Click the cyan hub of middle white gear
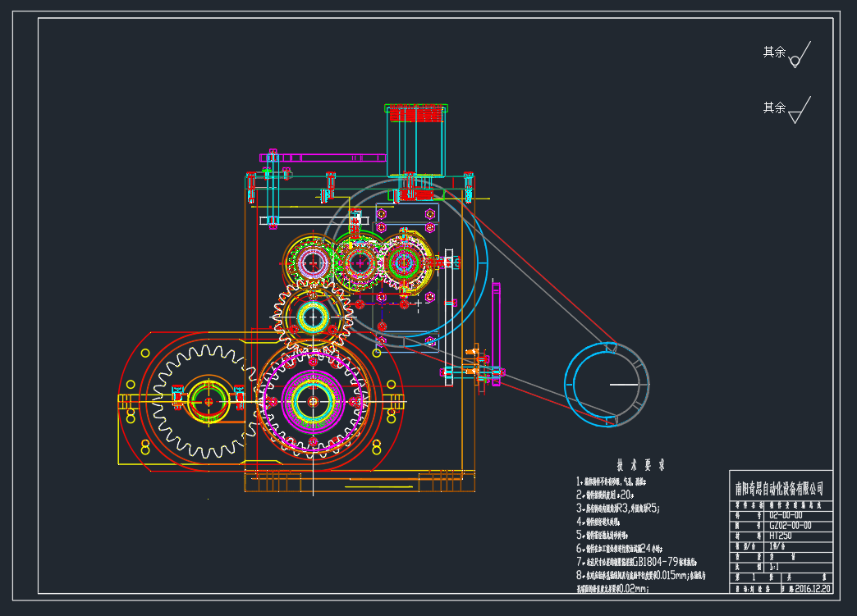 [313, 316]
